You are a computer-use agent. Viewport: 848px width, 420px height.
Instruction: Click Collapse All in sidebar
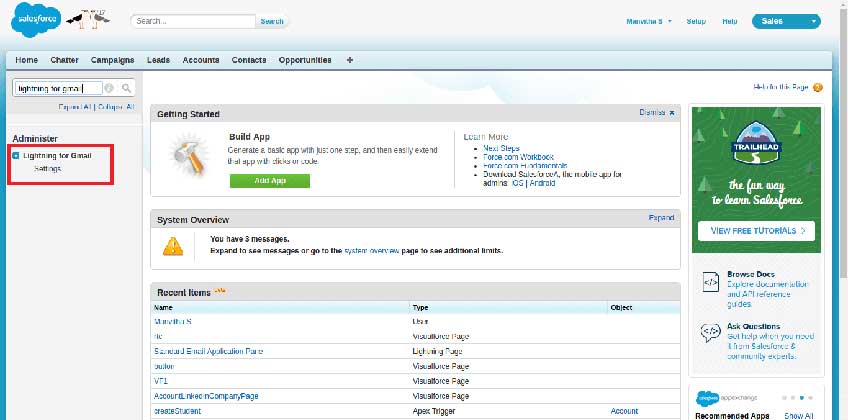(x=116, y=107)
